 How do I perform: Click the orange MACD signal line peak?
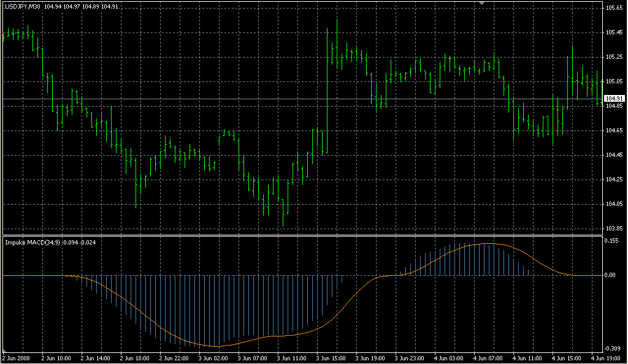(489, 243)
